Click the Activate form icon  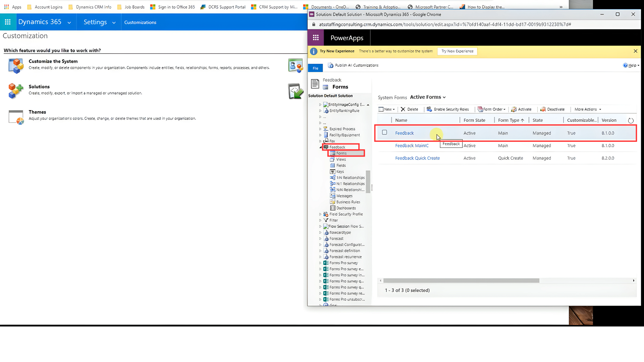tap(514, 109)
